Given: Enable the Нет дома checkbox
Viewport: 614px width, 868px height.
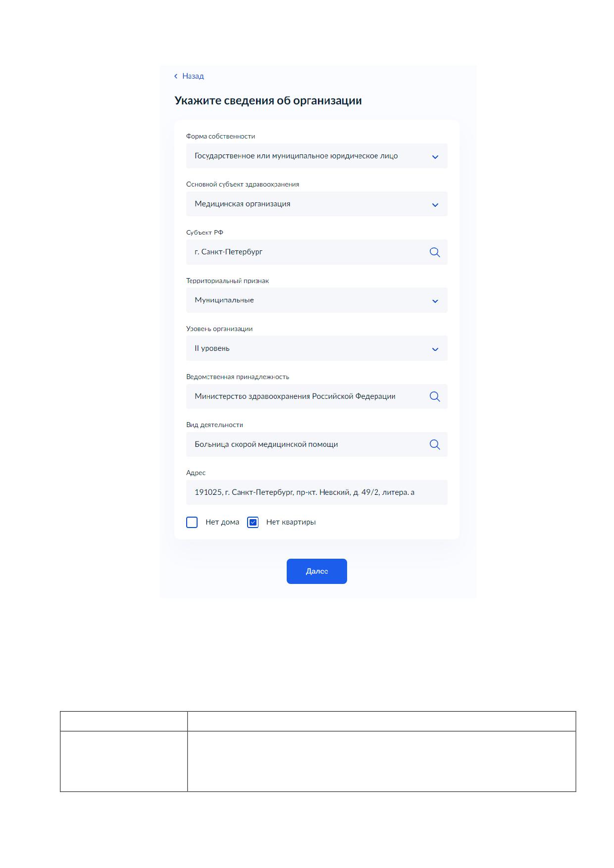Looking at the screenshot, I should (x=192, y=522).
